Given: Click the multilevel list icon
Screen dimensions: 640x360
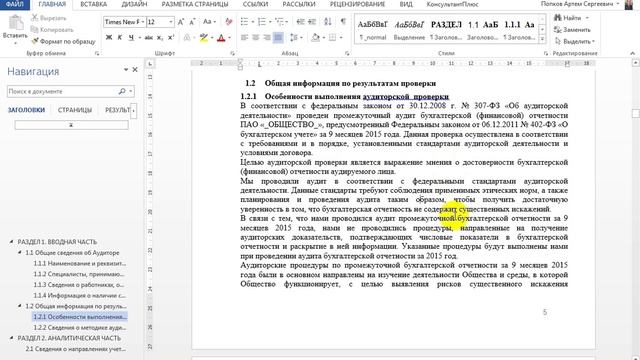Looking at the screenshot, I should pos(279,22).
